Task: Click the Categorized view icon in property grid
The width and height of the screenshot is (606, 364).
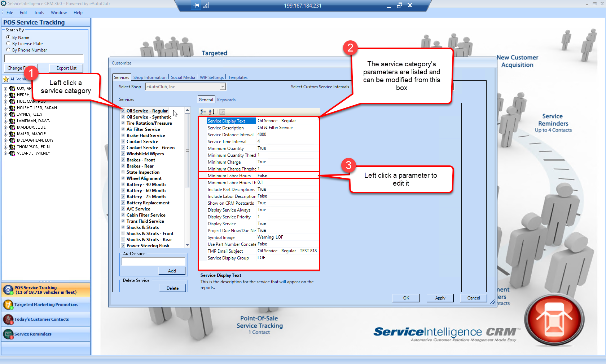Action: coord(203,112)
